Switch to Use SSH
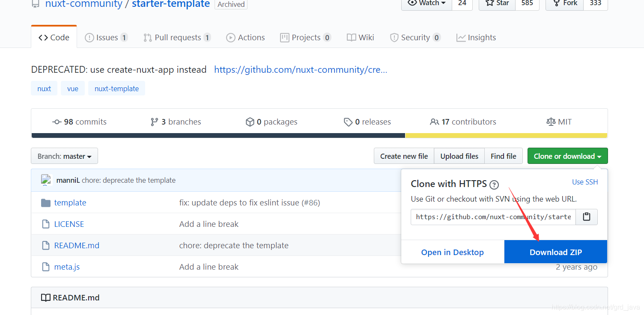This screenshot has height=315, width=644. [x=585, y=182]
